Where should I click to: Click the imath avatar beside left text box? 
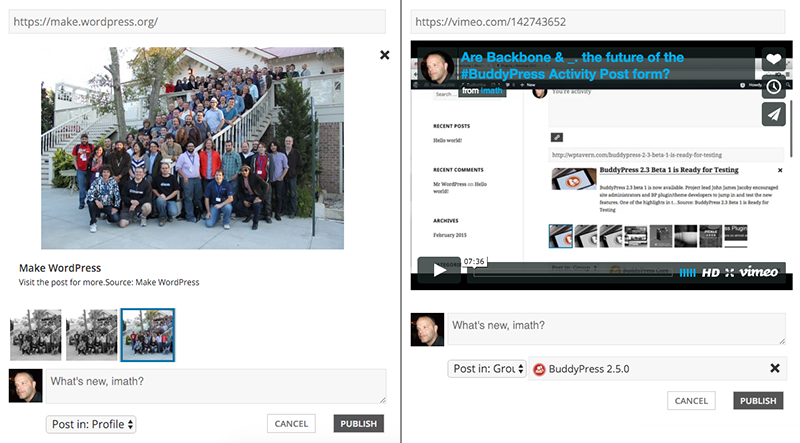(26, 386)
